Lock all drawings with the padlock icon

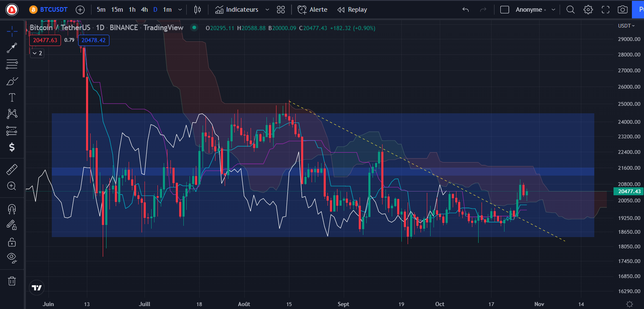(x=12, y=242)
